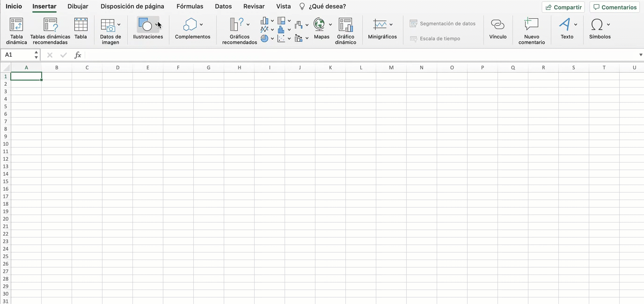
Task: Open the Dibujar ribbon tab
Action: pyautogui.click(x=78, y=6)
